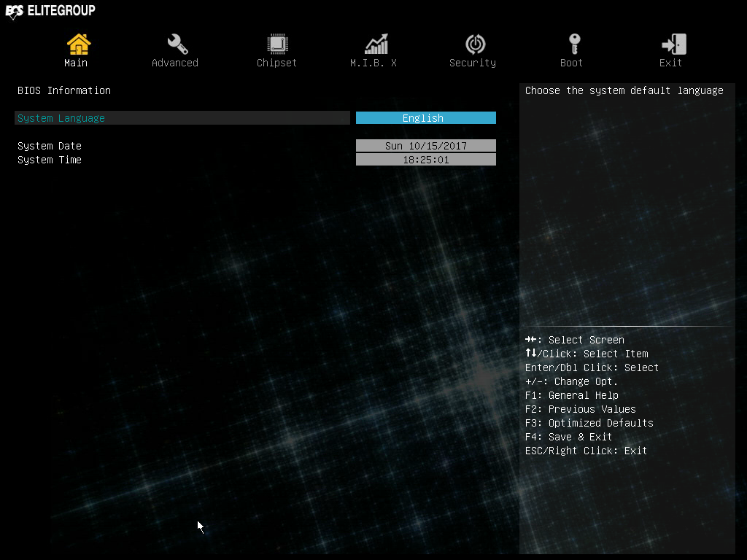This screenshot has height=560, width=747.
Task: Select the Security power-shield icon
Action: [476, 44]
